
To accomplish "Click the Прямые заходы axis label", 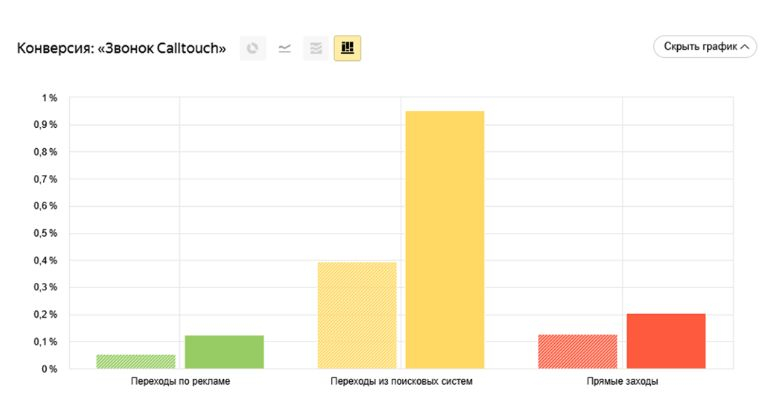I will pos(622,382).
